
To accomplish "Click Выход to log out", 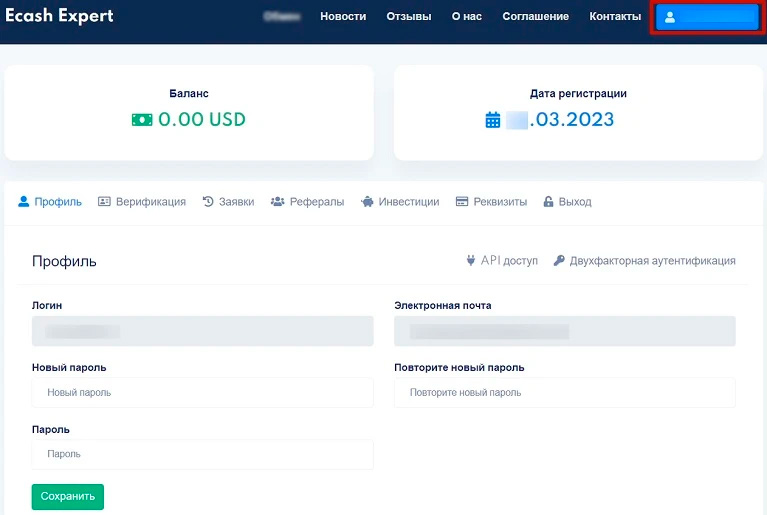I will 567,201.
